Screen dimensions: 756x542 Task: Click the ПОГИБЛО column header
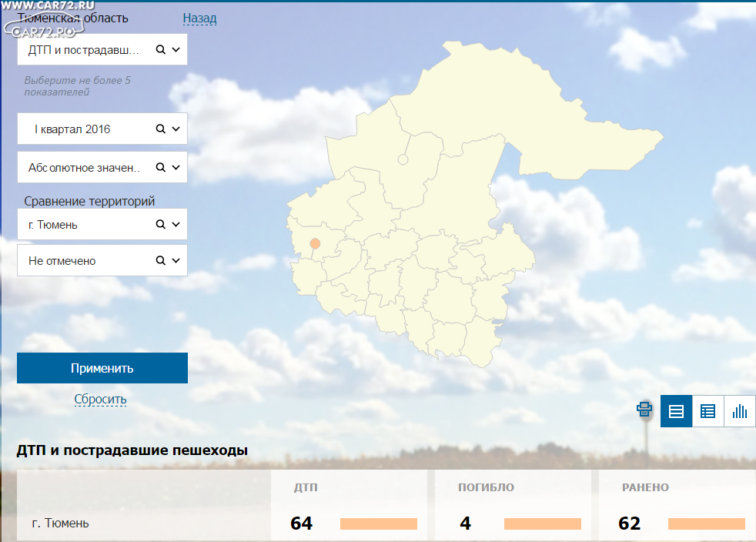(x=486, y=487)
